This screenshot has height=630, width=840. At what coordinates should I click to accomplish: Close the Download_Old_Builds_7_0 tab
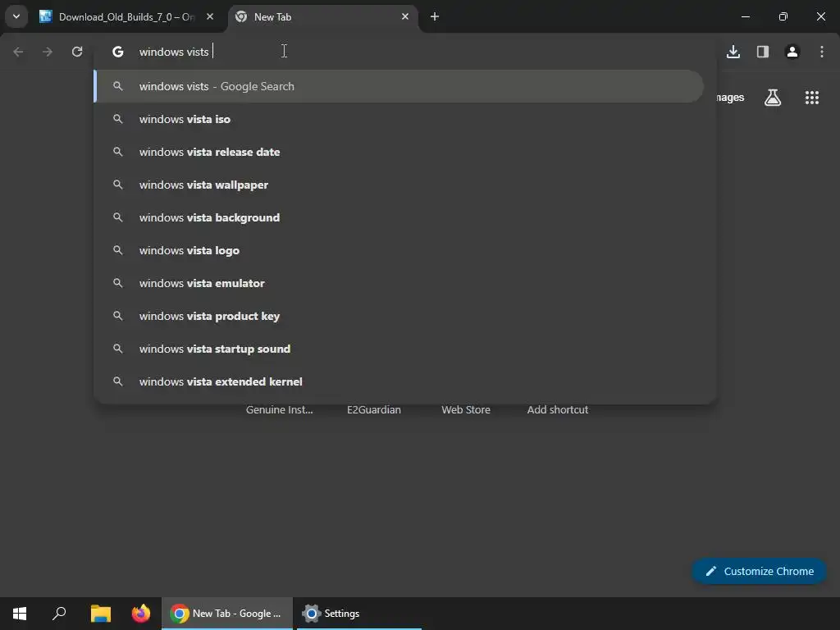(210, 16)
